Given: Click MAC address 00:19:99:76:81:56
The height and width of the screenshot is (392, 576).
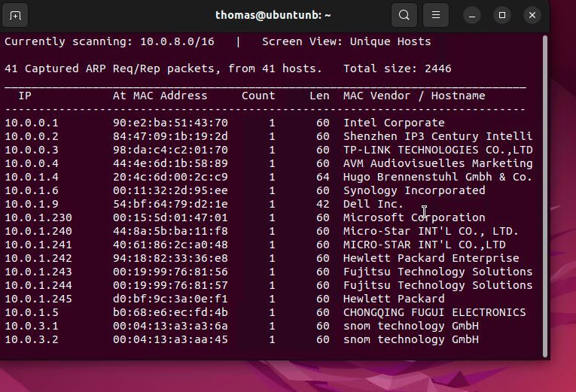Looking at the screenshot, I should (170, 272).
